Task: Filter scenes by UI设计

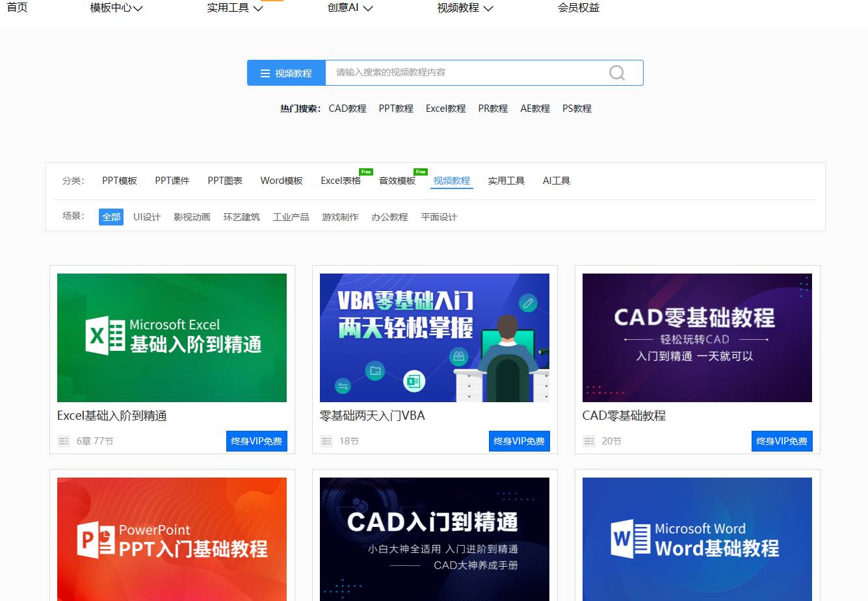Action: [x=147, y=217]
